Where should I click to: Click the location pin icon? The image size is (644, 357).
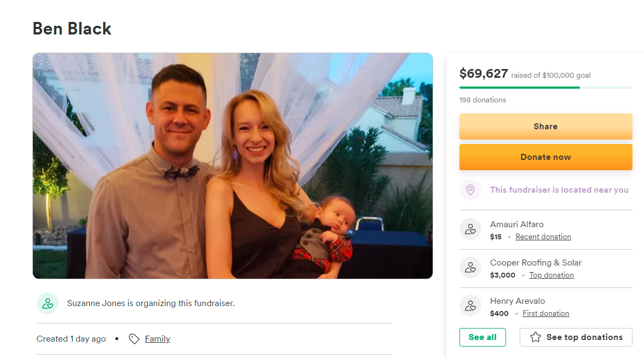click(470, 190)
